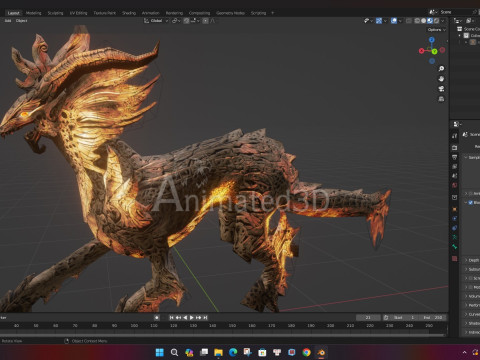
Task: Open the Global transform orientation dropdown
Action: pyautogui.click(x=156, y=21)
